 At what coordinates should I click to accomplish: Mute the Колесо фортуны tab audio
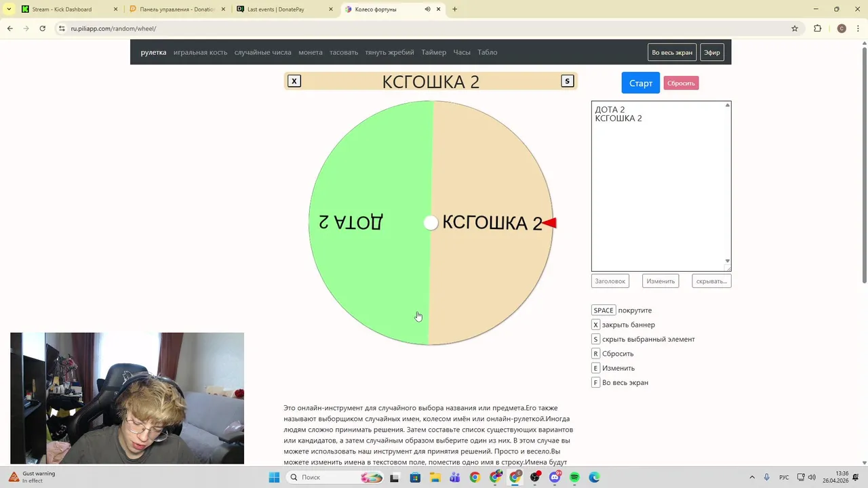[x=427, y=9]
